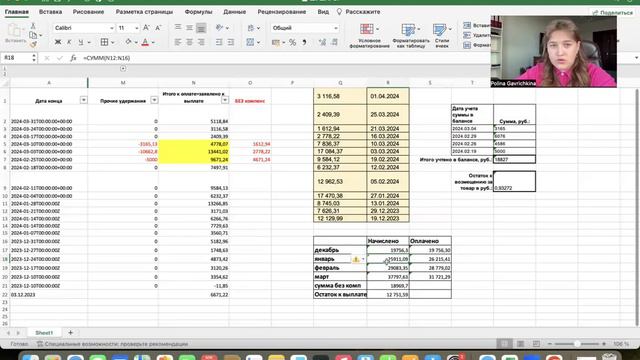This screenshot has height=360, width=640.
Task: Align text to bottom
Action: tap(201, 28)
